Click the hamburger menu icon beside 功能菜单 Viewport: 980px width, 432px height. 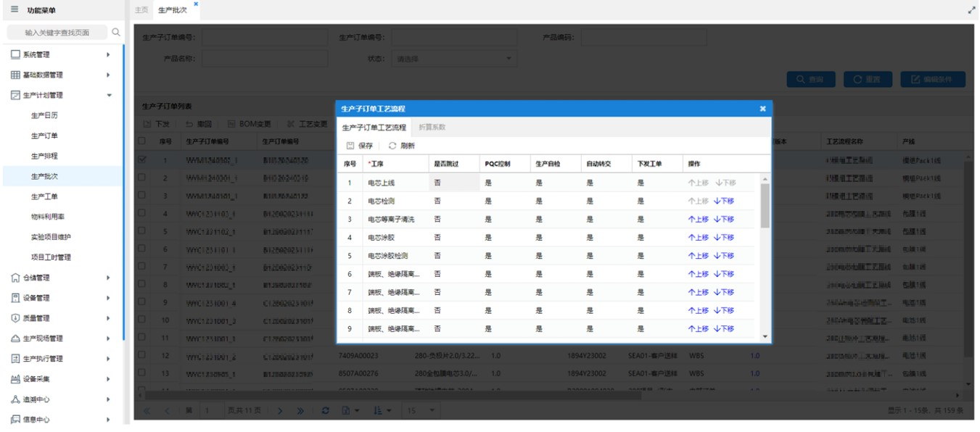pyautogui.click(x=15, y=9)
